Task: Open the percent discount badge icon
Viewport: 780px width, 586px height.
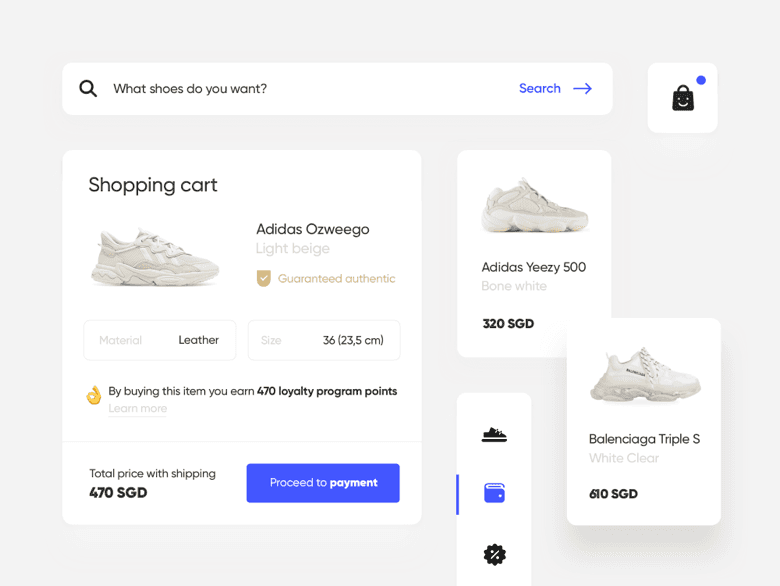Action: pyautogui.click(x=494, y=554)
